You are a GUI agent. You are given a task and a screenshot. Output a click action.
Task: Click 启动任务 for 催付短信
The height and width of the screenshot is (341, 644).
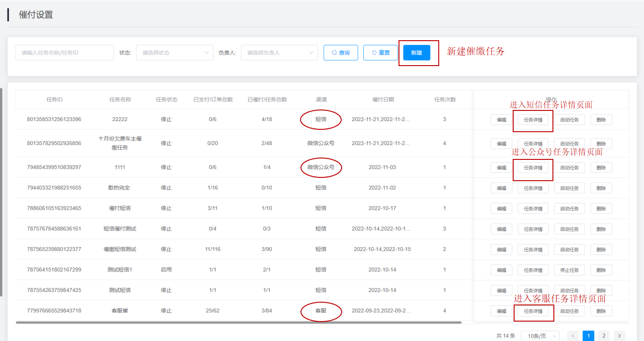click(x=569, y=209)
